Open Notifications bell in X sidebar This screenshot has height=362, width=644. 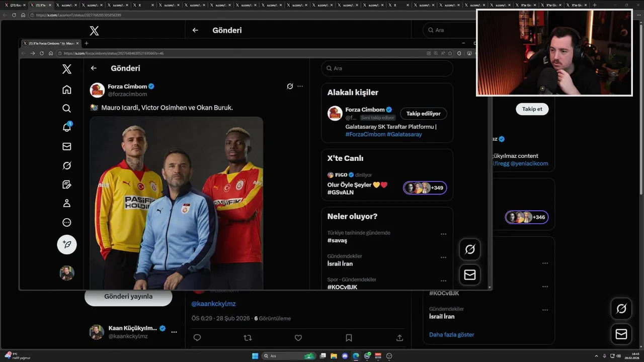click(66, 127)
